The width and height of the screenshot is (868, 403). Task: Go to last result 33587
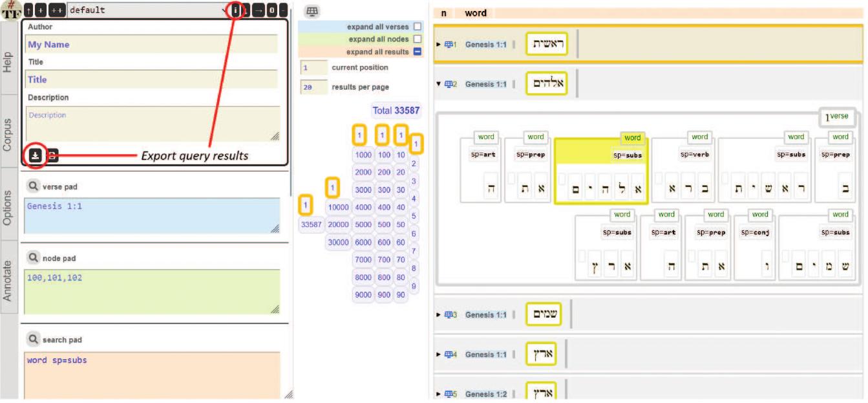click(x=310, y=224)
